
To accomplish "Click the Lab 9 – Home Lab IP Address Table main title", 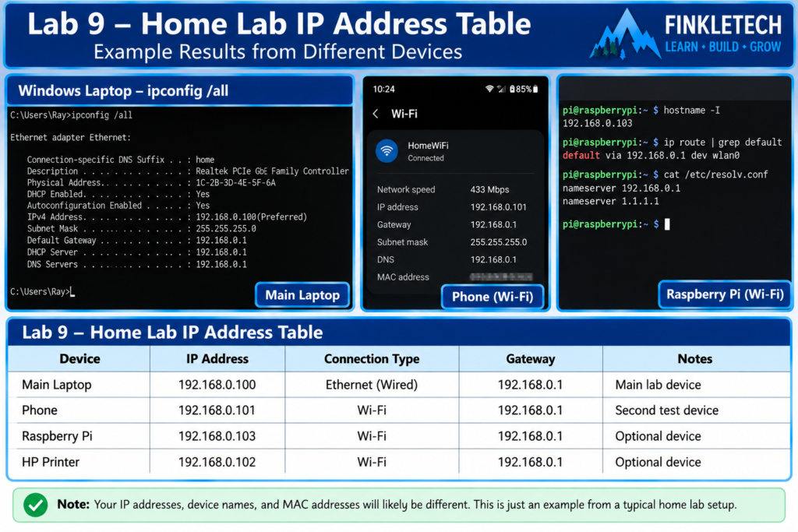I will click(x=279, y=24).
